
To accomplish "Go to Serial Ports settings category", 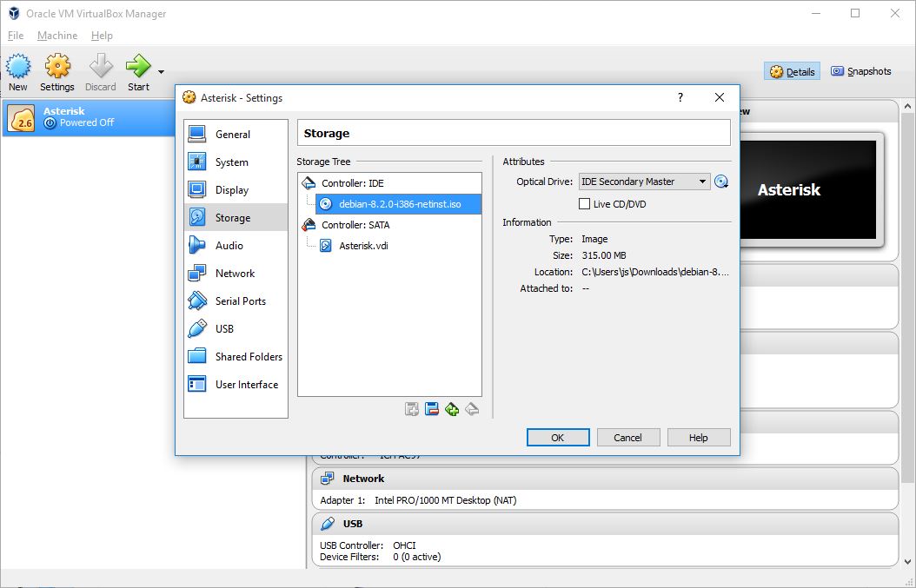I will pos(236,301).
